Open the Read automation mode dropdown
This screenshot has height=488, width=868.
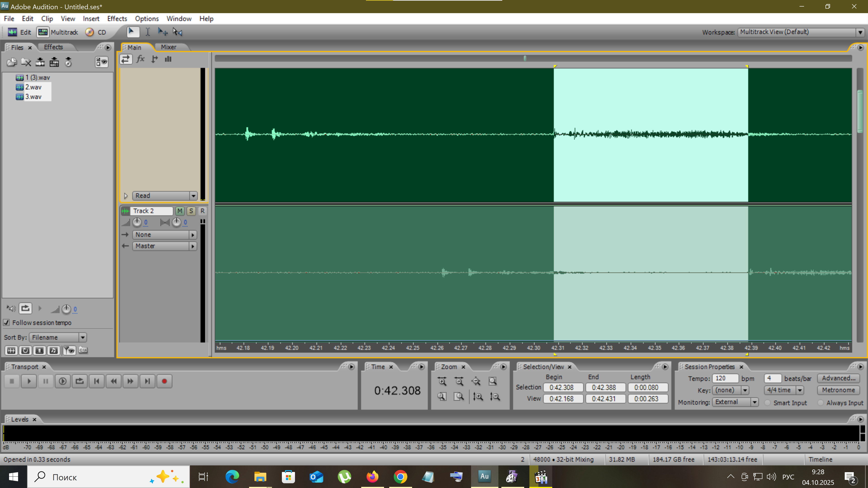[x=193, y=196]
